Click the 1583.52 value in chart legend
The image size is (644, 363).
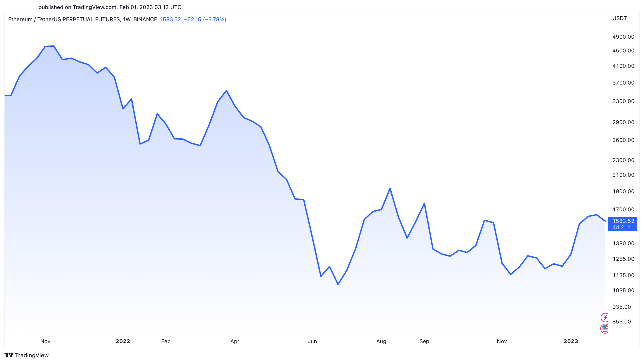pos(170,19)
